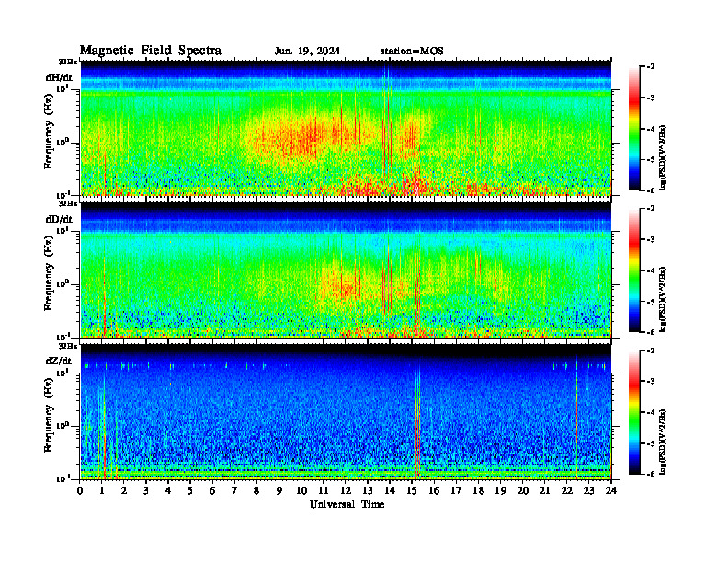Click the 6 hour tick label on time axis
Image resolution: width=728 pixels, height=563 pixels.
(x=213, y=491)
